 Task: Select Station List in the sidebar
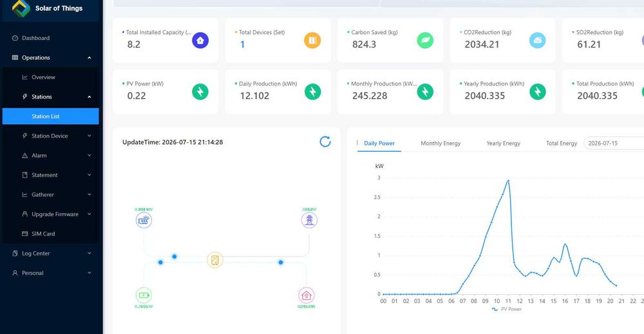[x=50, y=116]
